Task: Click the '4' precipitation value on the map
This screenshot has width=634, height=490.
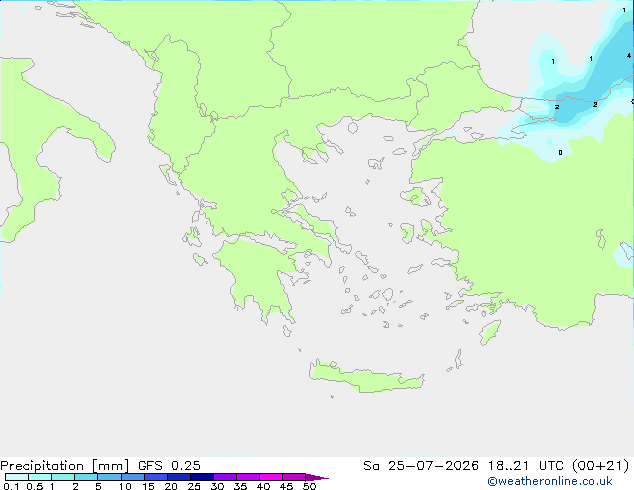Action: [x=629, y=56]
